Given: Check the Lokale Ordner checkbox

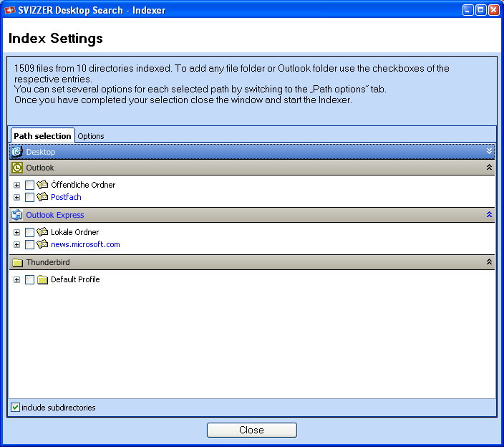Looking at the screenshot, I should point(29,232).
